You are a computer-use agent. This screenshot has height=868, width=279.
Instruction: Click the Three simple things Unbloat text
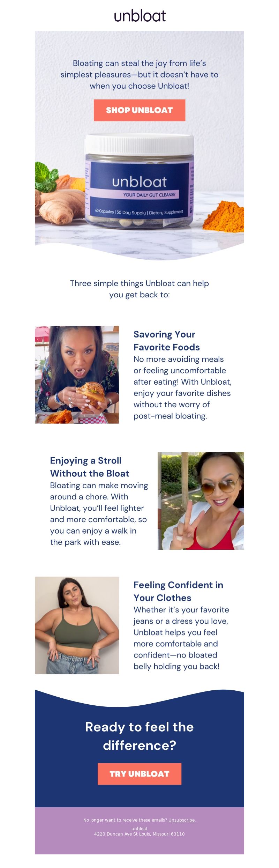click(139, 289)
